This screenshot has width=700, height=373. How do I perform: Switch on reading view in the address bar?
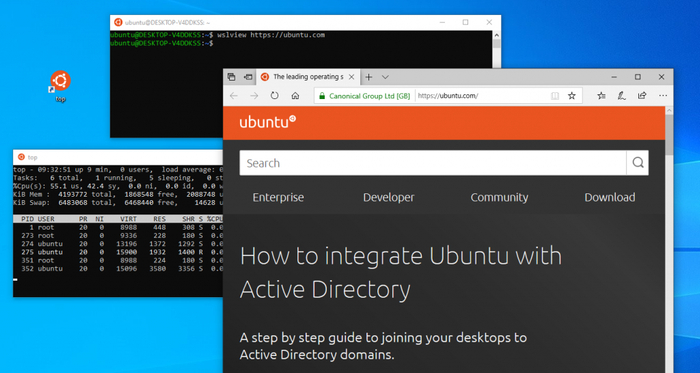(x=555, y=96)
